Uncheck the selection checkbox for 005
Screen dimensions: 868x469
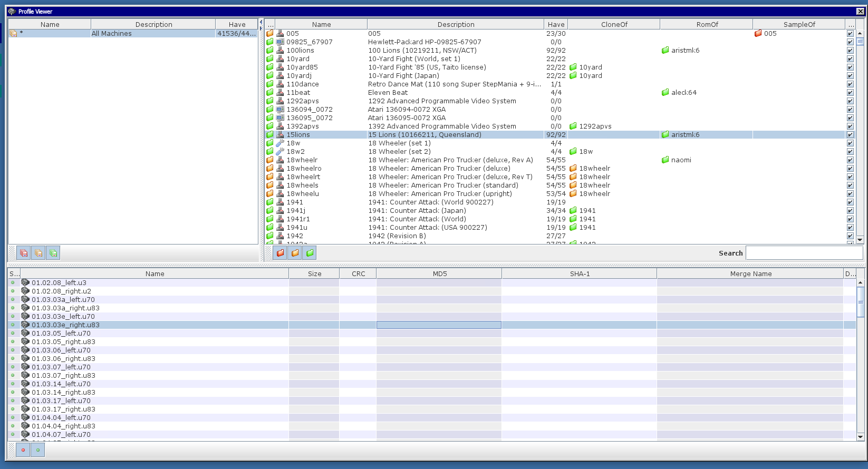tap(850, 33)
